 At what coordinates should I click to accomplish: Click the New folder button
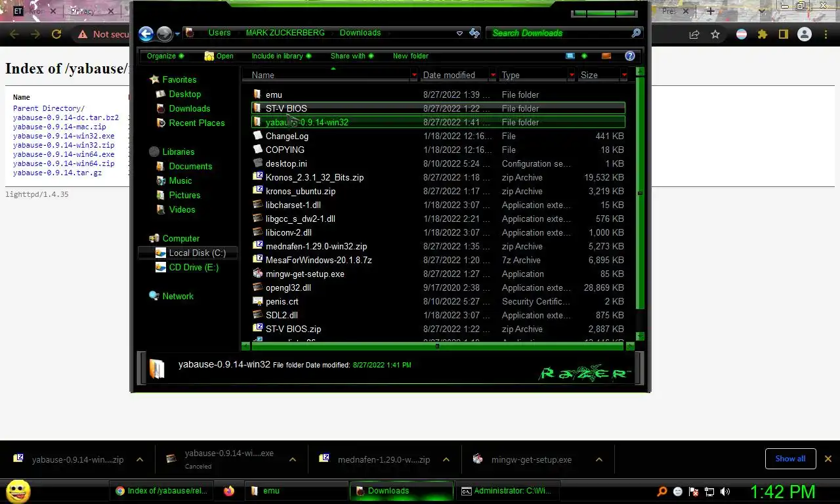411,56
